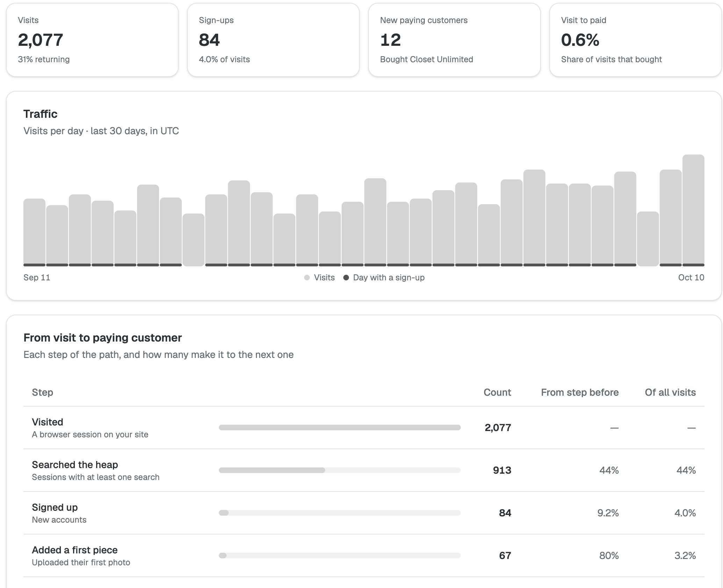The image size is (723, 588).
Task: Click the '31% returning' text
Action: [44, 59]
